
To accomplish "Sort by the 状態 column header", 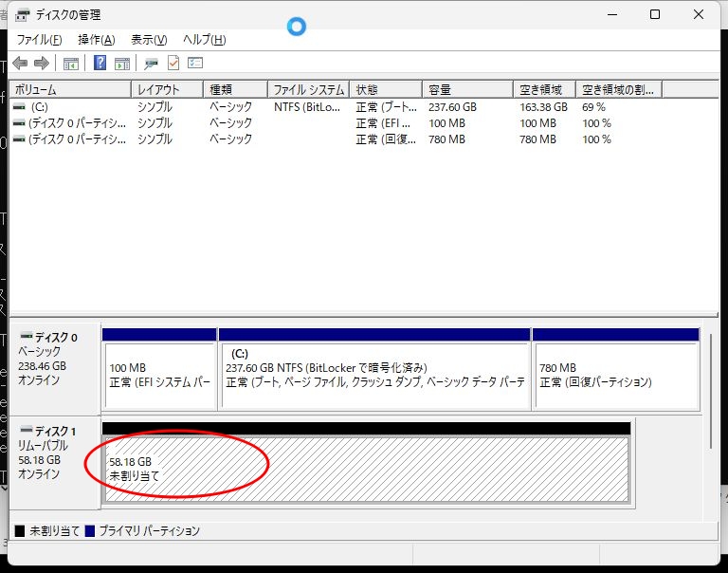I will 387,89.
